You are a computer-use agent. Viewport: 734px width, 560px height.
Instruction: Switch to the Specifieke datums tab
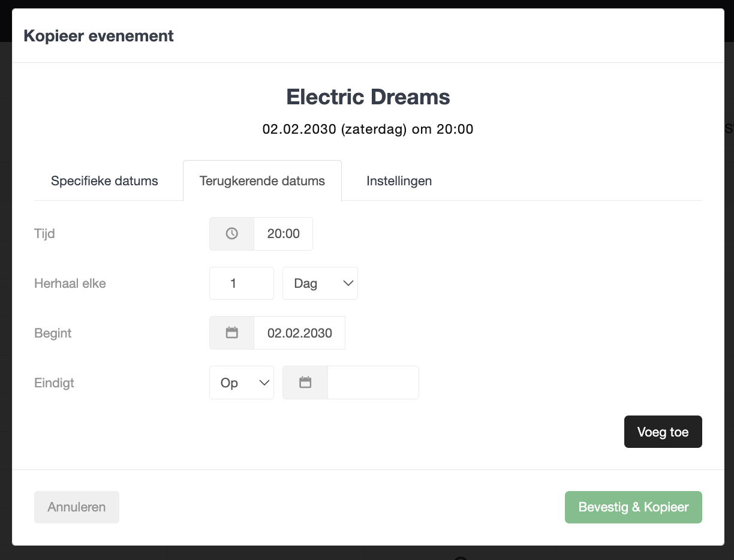pyautogui.click(x=104, y=180)
